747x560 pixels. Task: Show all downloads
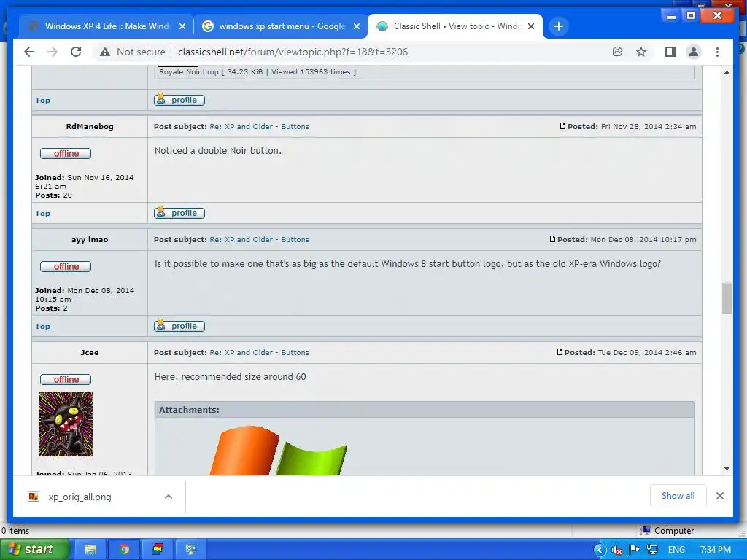(x=678, y=496)
